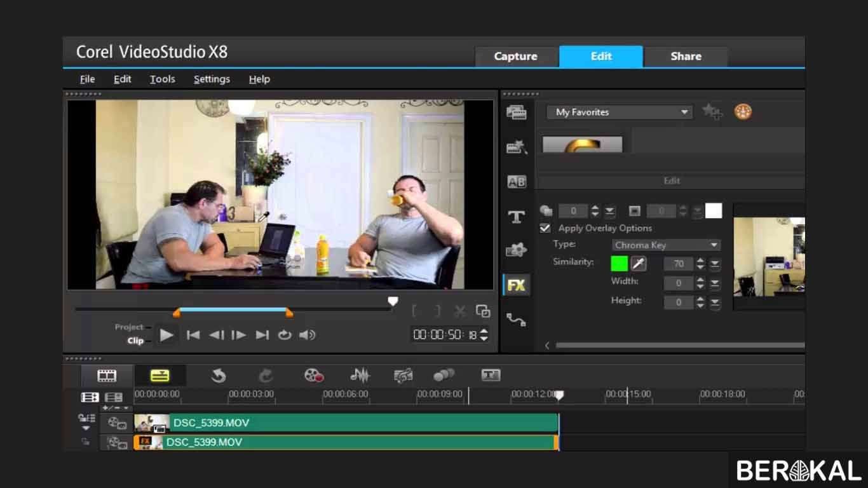Open the Transition library AB icon
Viewport: 868px width, 488px height.
516,182
